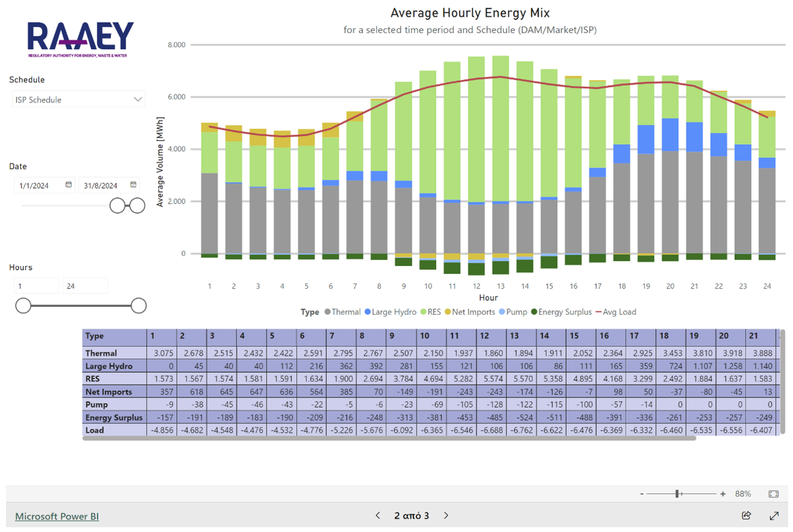This screenshot has width=793, height=532.
Task: Click the Pump value -128 cell
Action: click(491, 405)
